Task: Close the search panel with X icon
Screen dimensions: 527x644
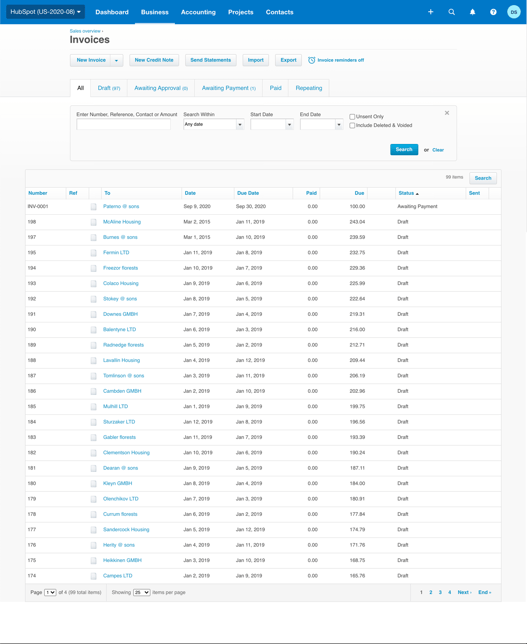Action: 447,113
